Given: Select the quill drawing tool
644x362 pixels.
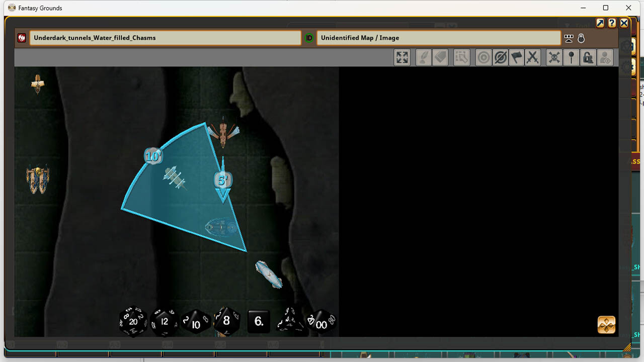Looking at the screenshot, I should (423, 57).
